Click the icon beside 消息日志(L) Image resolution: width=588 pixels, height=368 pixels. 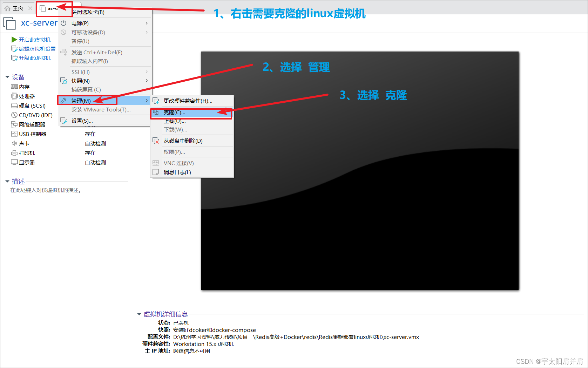point(156,172)
